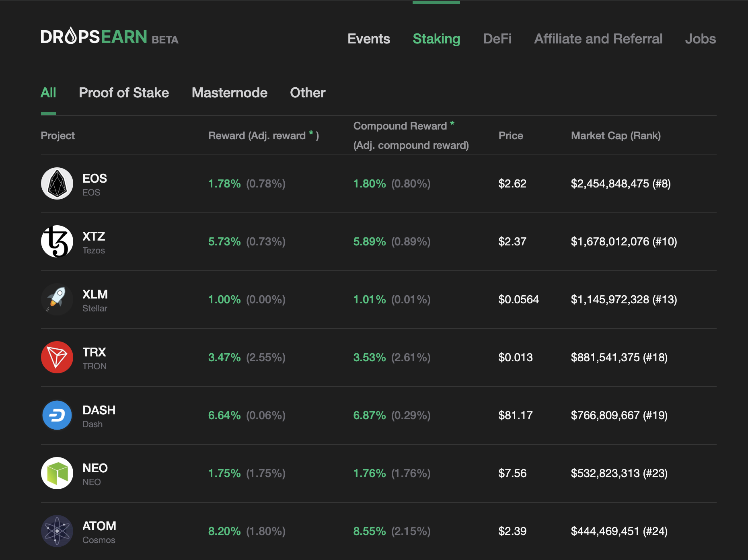
Task: Sort by Price column header
Action: 511,136
